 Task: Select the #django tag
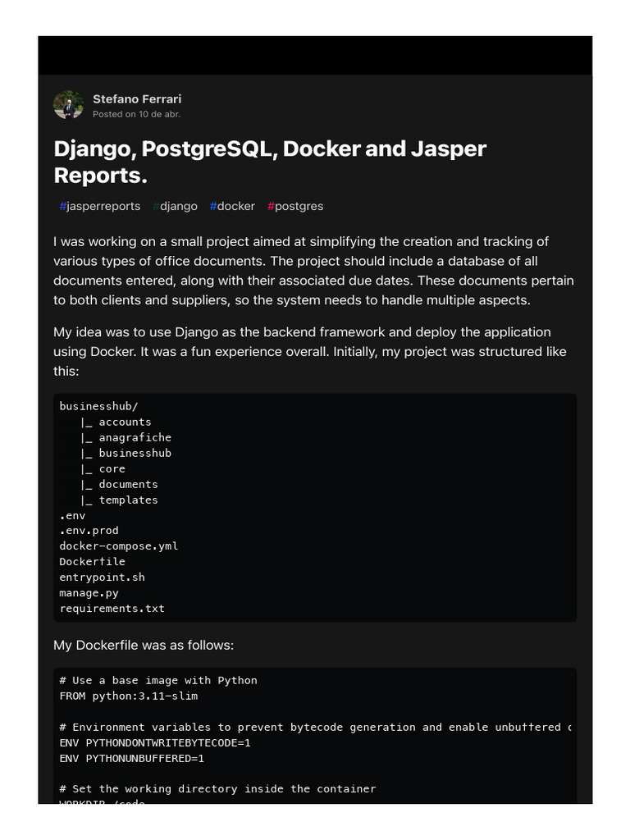coord(175,206)
